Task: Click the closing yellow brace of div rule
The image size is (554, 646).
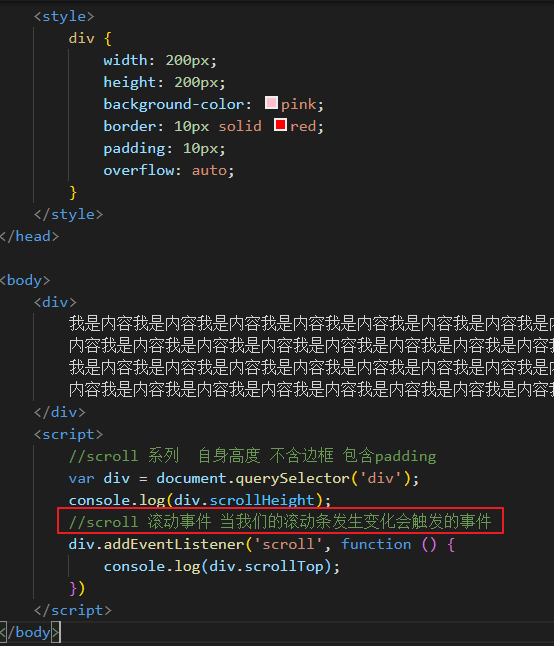Action: coord(73,192)
